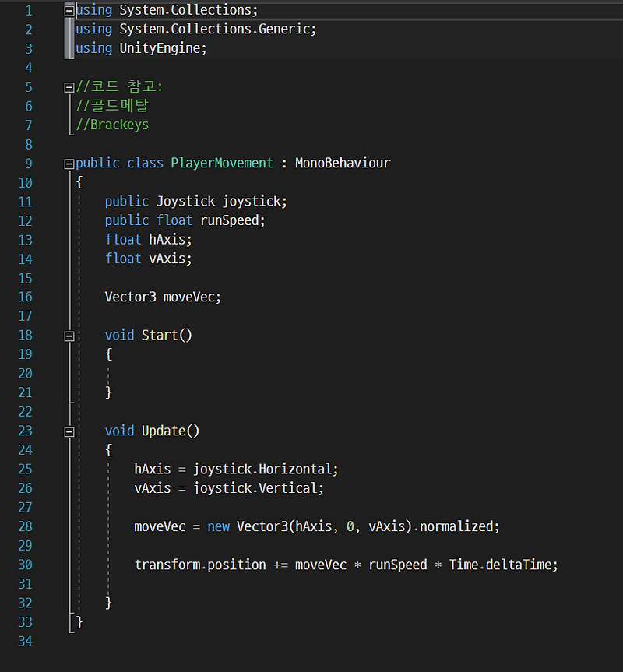Click the normalized property on line 28
The image size is (623, 672).
(x=458, y=526)
